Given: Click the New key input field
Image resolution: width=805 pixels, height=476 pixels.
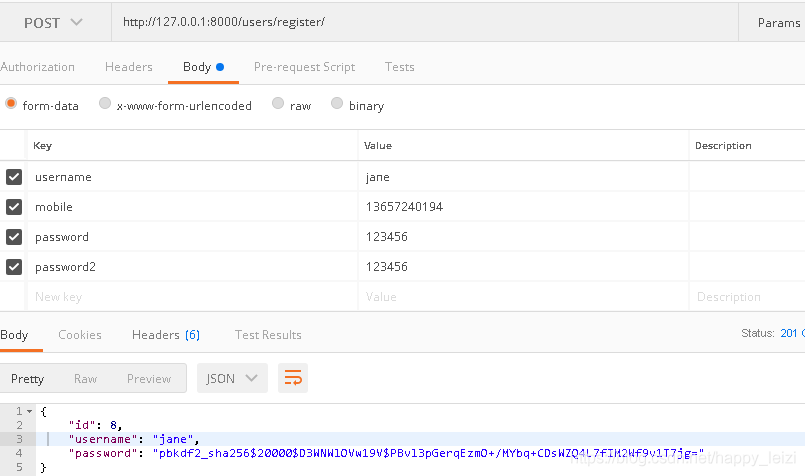Looking at the screenshot, I should click(192, 297).
